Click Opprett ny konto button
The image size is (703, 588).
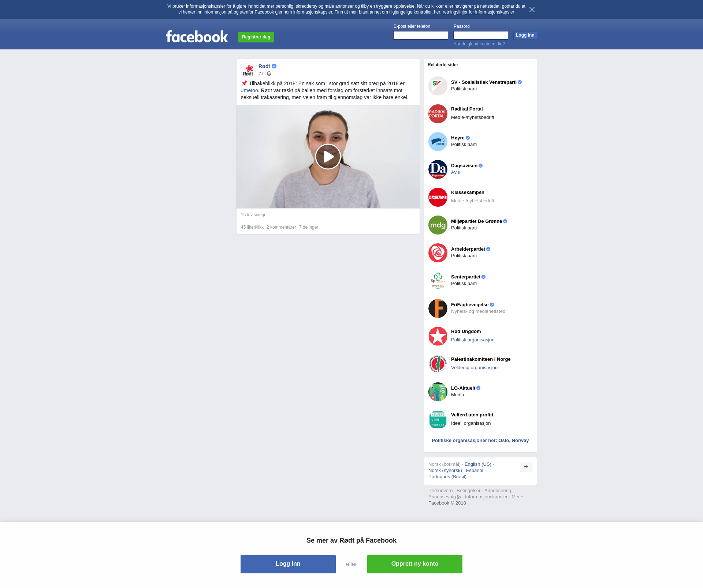click(x=415, y=564)
